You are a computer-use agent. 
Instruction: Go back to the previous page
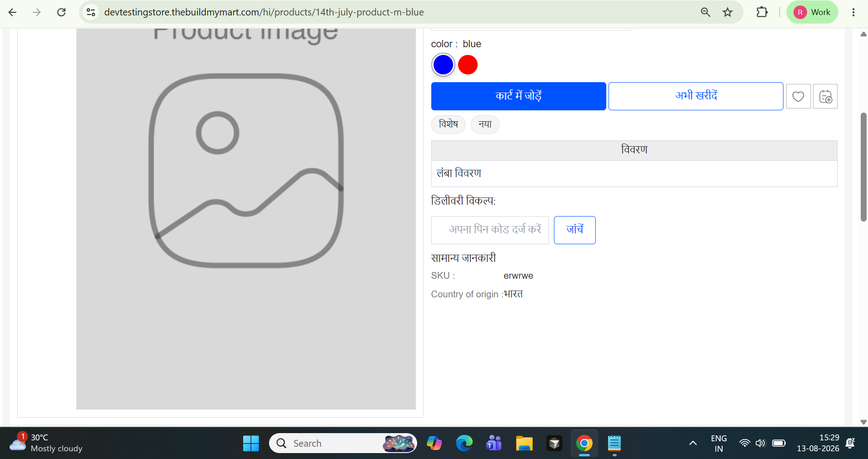tap(12, 12)
